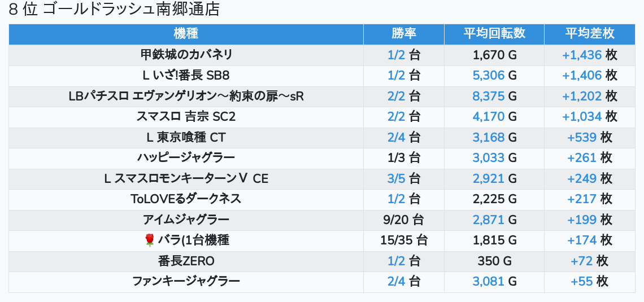Viewport: 644px width, 302px height.
Task: Click the +174 link in the バラ row
Action: [581, 240]
